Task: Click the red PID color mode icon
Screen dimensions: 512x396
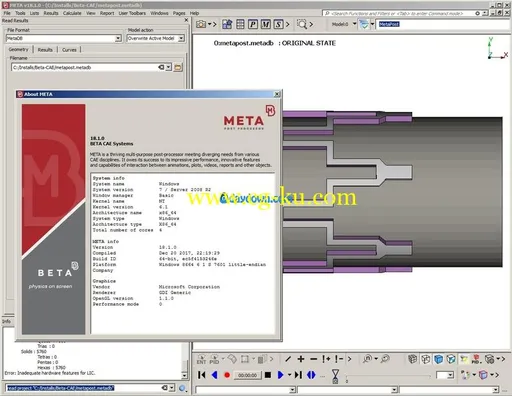Action: point(476,359)
